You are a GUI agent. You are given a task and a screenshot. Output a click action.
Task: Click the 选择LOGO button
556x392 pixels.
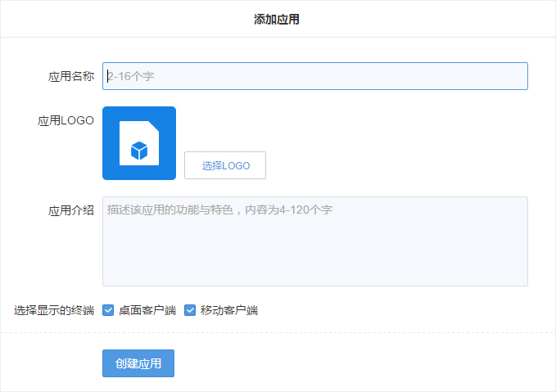[x=225, y=165]
